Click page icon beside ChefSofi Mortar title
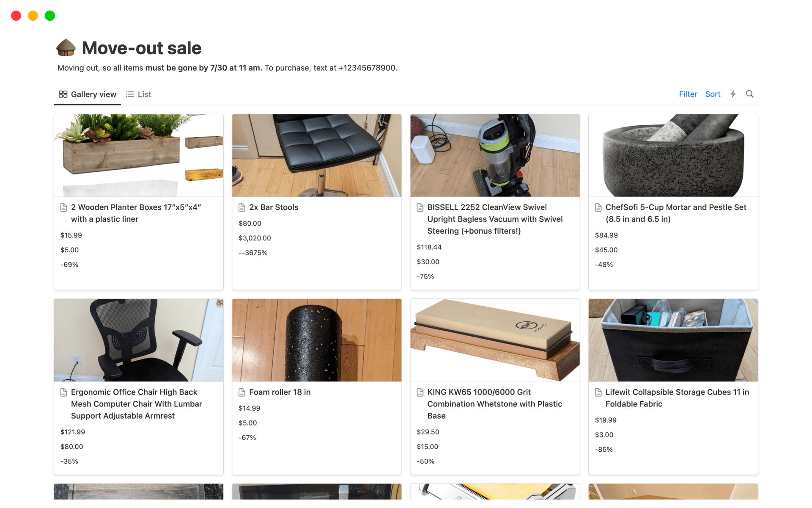812x508 pixels. pos(598,207)
